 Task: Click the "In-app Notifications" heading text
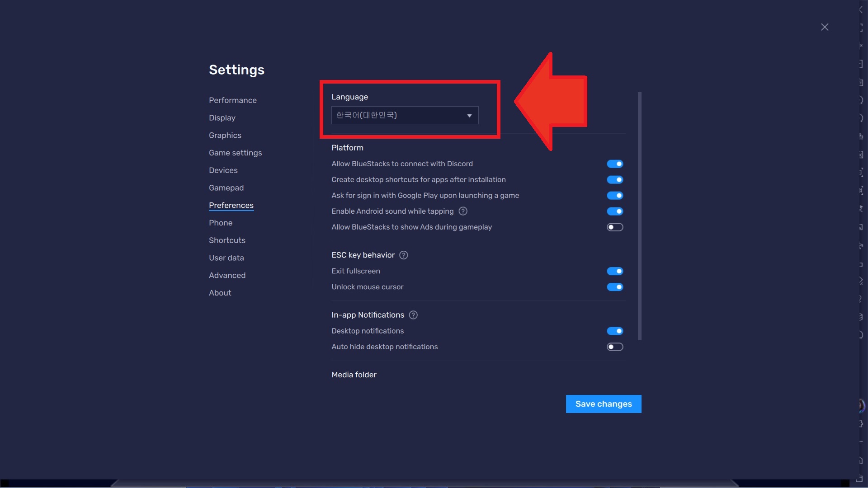pos(368,315)
